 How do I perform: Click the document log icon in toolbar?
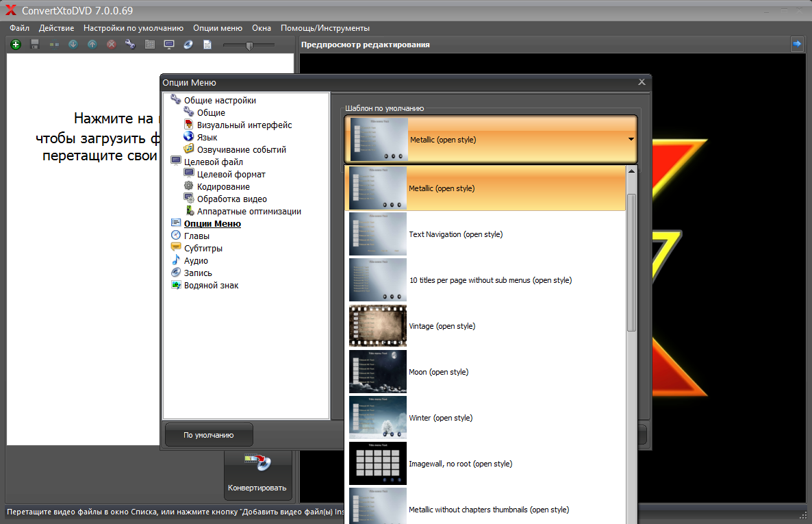pos(207,45)
